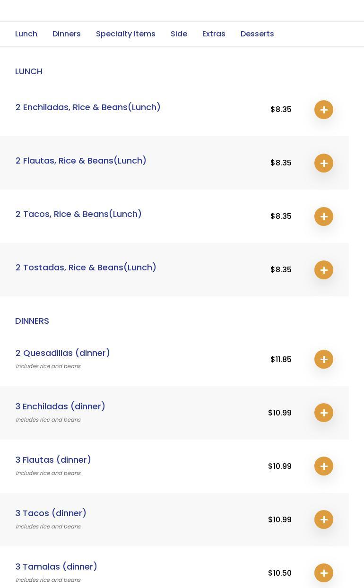Open the Specialty Items tab
This screenshot has width=364, height=588.
point(126,34)
